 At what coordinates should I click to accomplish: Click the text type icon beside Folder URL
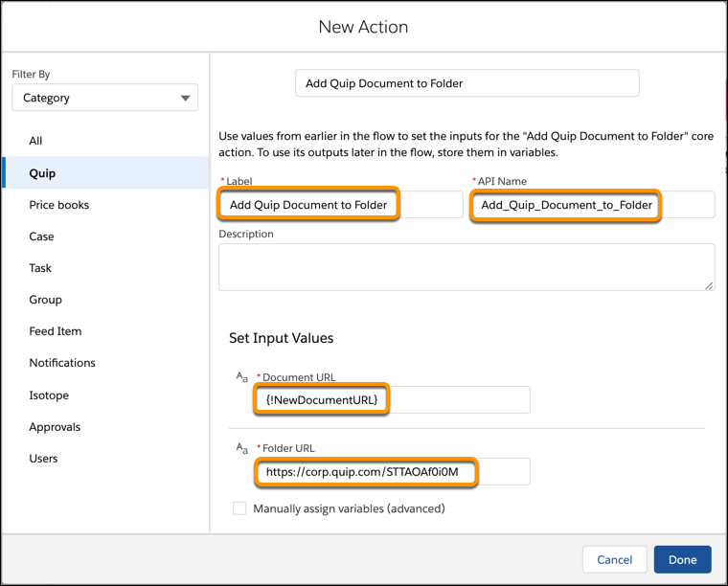coord(242,448)
